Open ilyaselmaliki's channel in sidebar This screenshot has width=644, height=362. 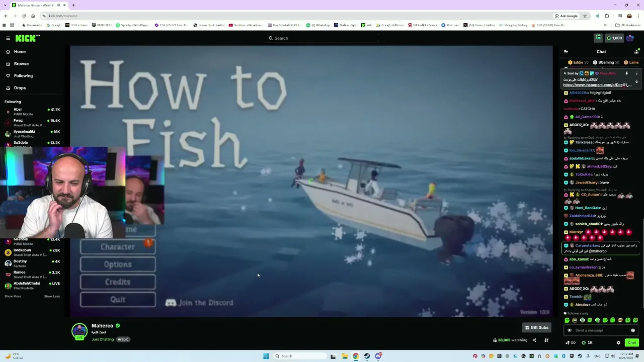(x=33, y=134)
